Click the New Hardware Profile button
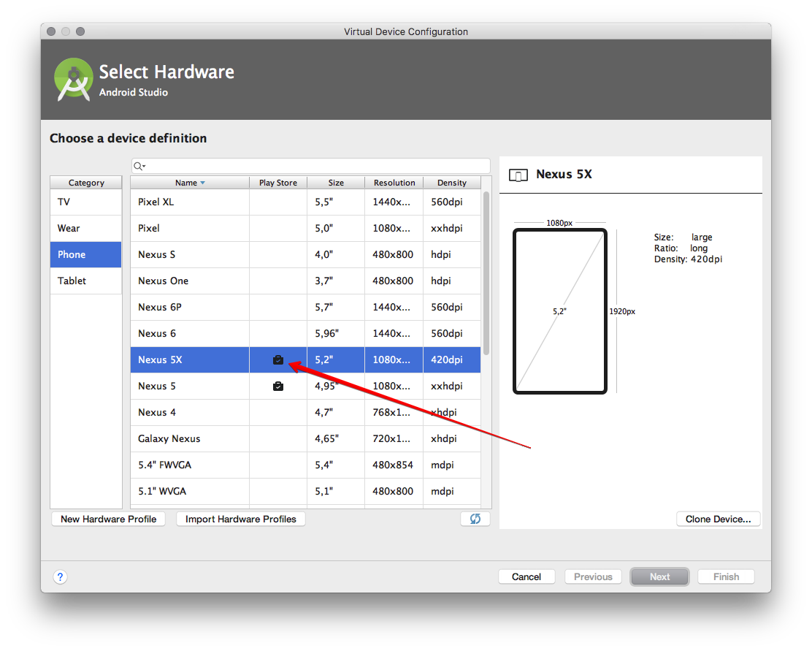Screen dimensions: 812x651 (x=108, y=519)
